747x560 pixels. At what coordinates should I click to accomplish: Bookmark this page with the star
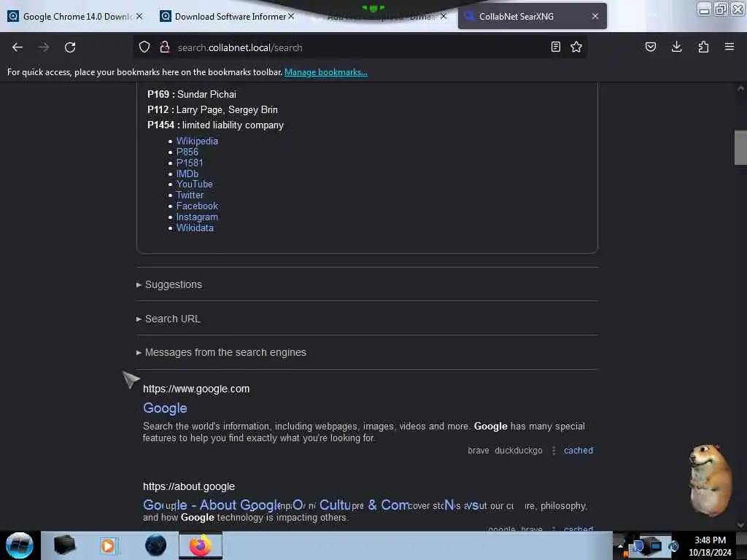pyautogui.click(x=576, y=47)
